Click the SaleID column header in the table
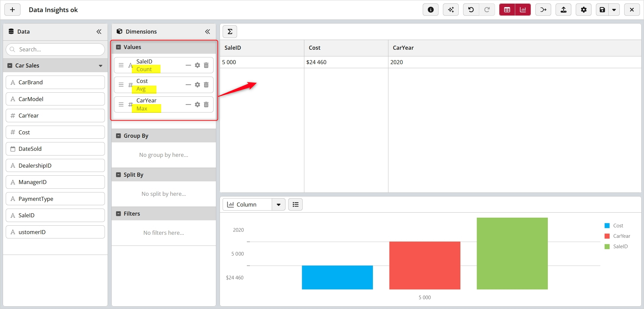Screen dimensions: 644x309 [x=262, y=48]
